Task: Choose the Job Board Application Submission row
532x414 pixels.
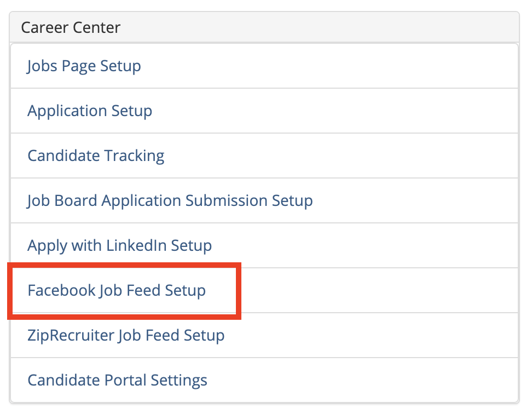Action: tap(264, 201)
